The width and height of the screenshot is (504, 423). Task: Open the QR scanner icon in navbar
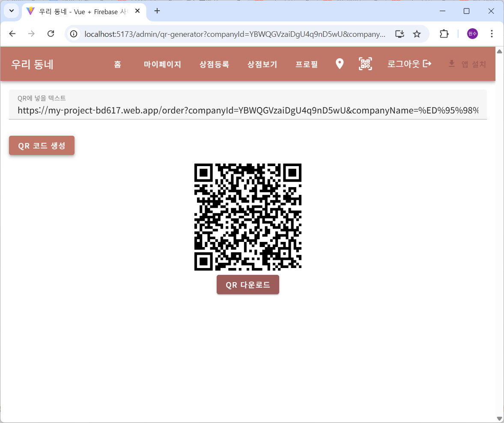point(365,64)
